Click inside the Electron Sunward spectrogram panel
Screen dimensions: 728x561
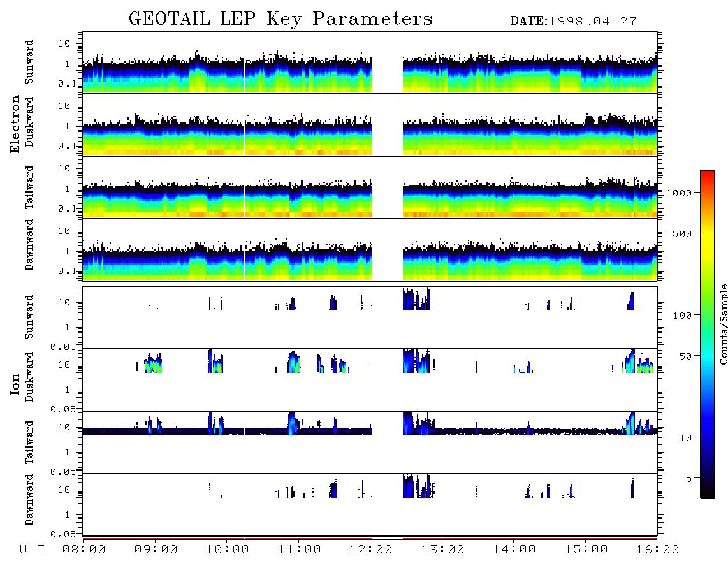click(370, 62)
